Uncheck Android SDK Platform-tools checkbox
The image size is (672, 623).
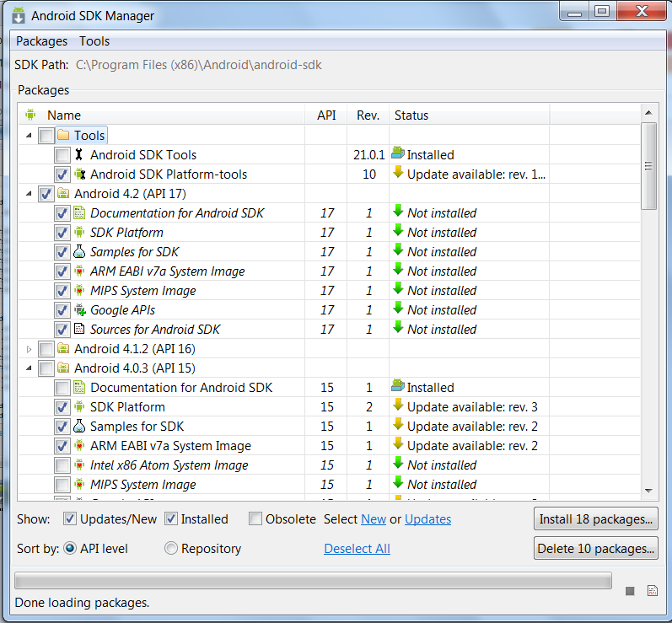point(62,175)
